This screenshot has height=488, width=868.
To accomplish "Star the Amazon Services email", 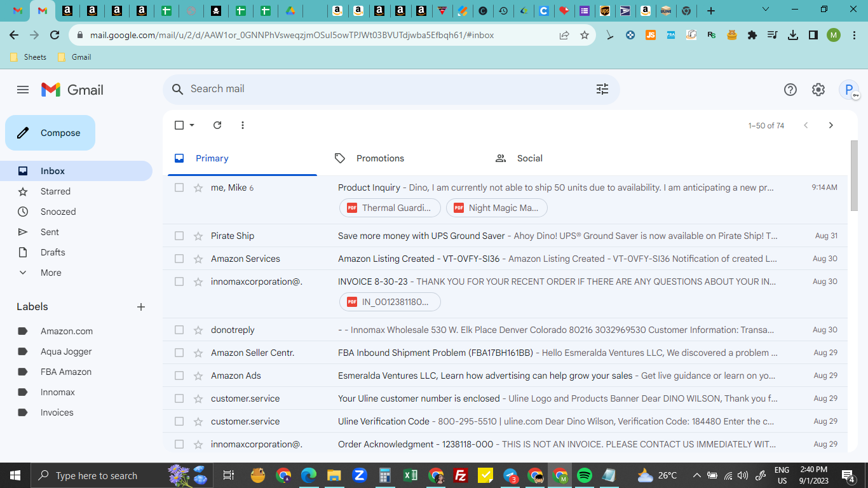I will coord(198,259).
